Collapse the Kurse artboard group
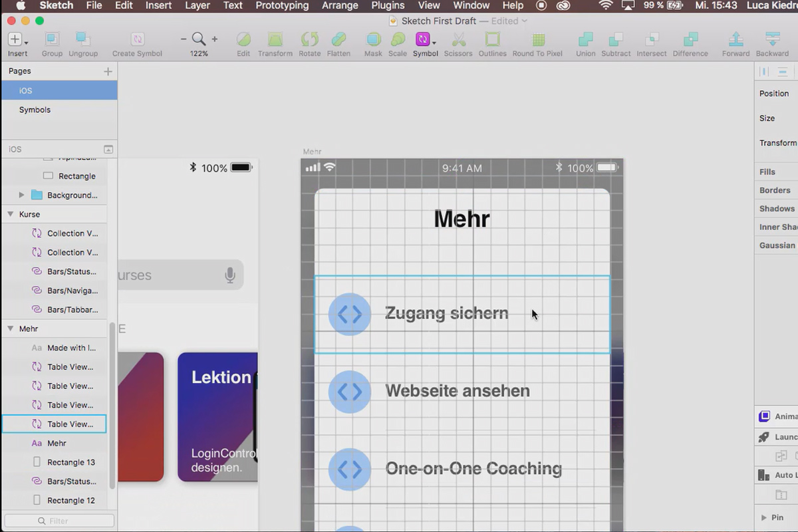 (x=11, y=214)
